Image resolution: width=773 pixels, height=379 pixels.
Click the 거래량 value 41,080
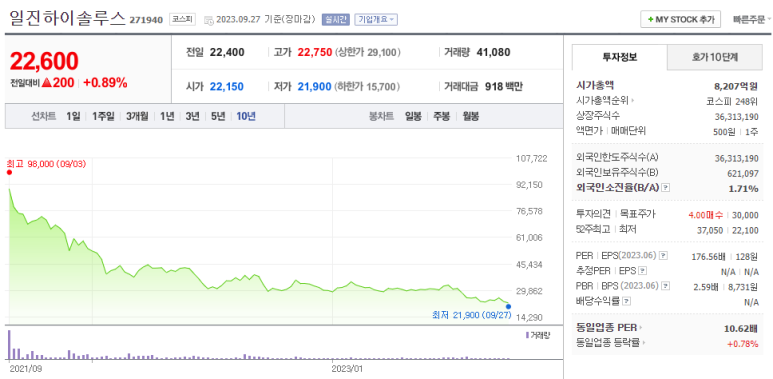pos(493,52)
